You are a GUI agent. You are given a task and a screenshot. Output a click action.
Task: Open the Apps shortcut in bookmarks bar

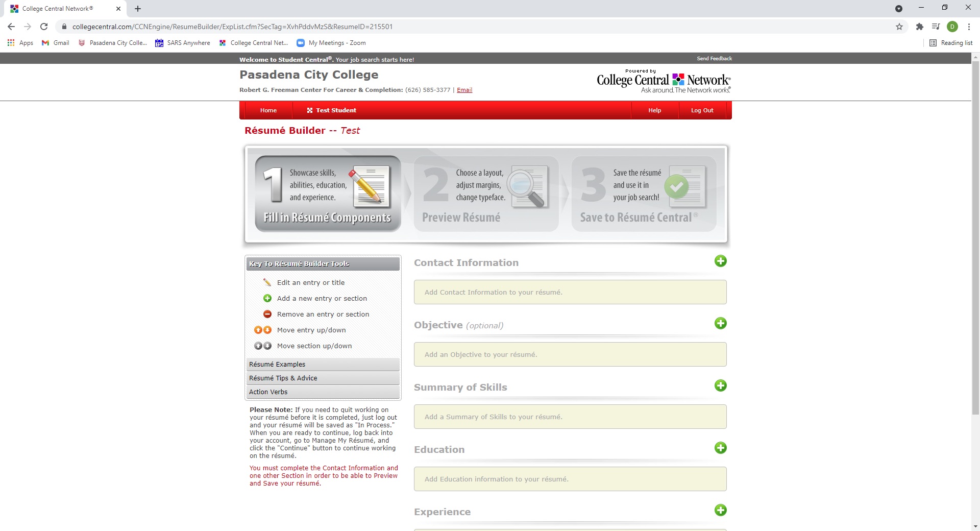pos(20,43)
